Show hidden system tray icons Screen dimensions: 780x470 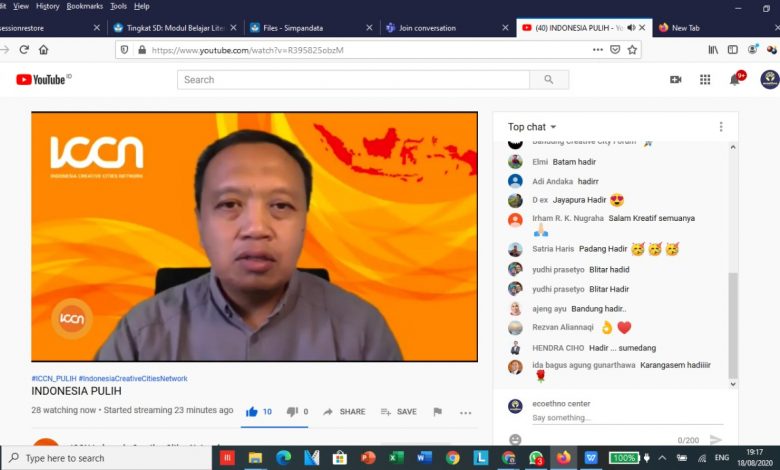(663, 458)
